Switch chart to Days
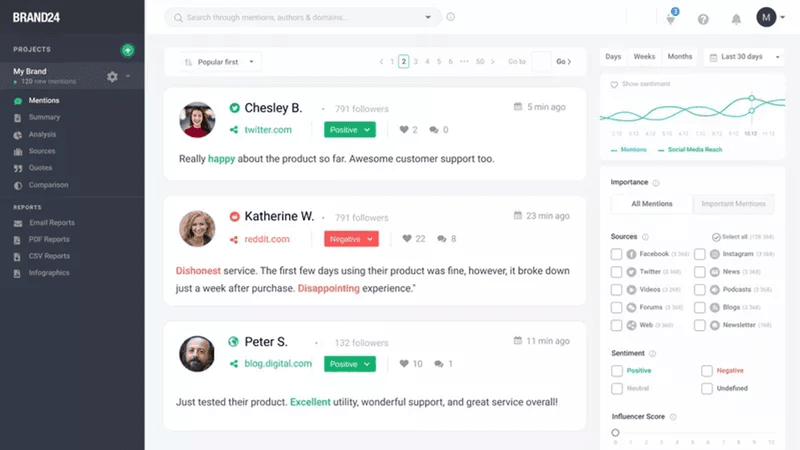The height and width of the screenshot is (450, 800). coord(613,57)
